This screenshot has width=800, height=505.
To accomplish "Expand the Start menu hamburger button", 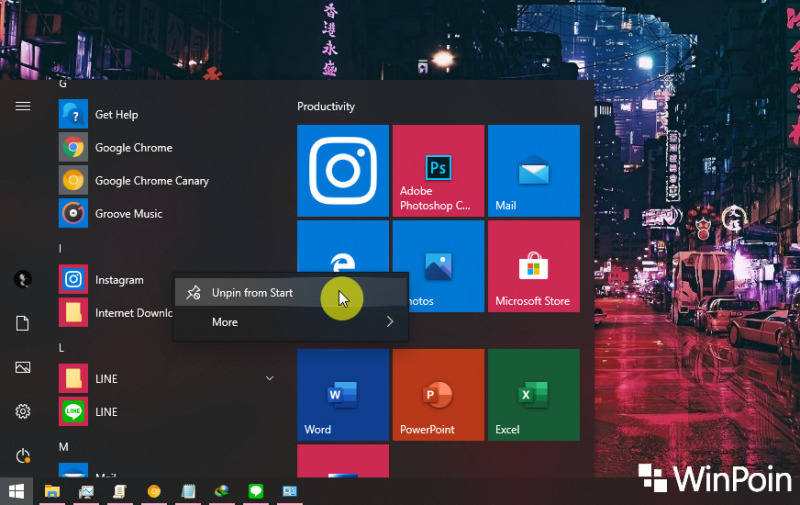I will [22, 106].
